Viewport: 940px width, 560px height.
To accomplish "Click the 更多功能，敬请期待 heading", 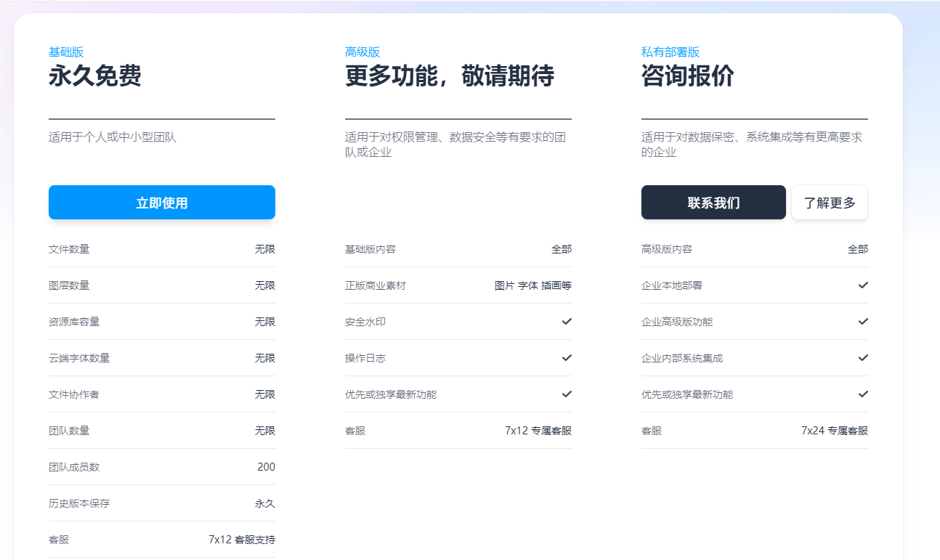I will (449, 76).
